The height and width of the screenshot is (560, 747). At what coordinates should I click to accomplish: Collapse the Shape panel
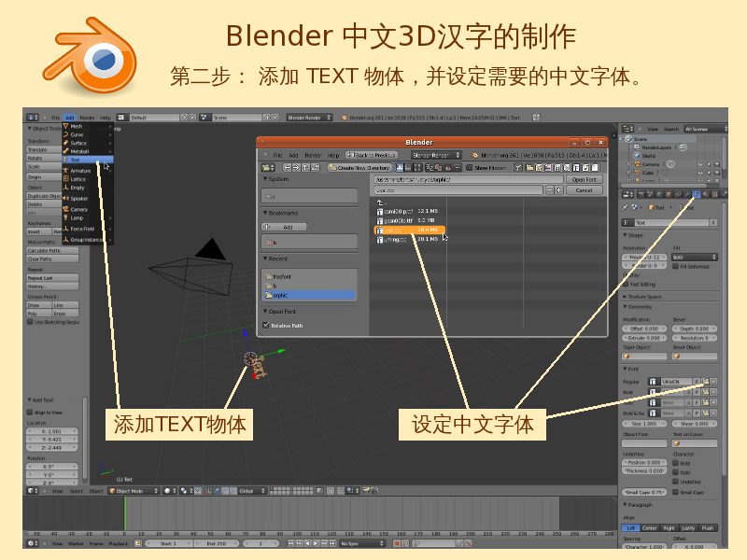point(625,235)
